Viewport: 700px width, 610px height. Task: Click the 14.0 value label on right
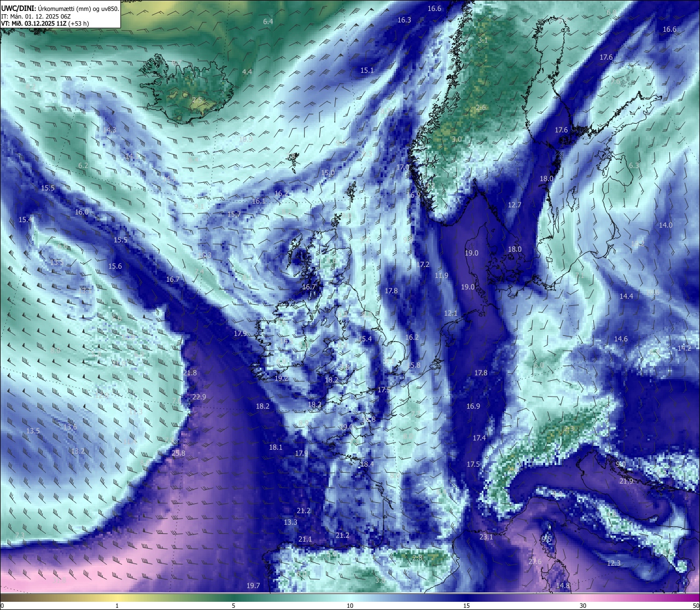click(x=666, y=225)
